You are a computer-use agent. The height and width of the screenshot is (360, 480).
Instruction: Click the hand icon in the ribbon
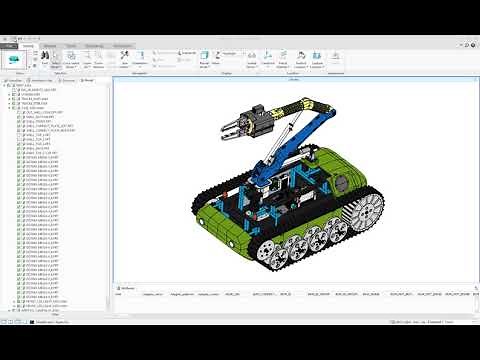point(301,55)
